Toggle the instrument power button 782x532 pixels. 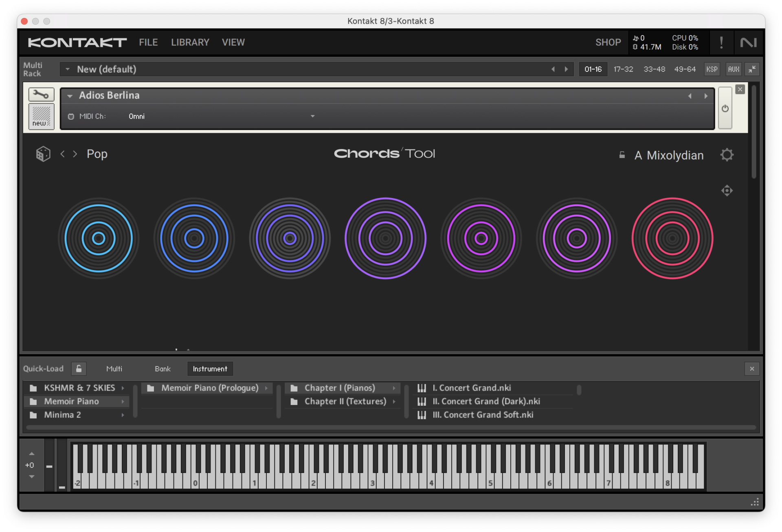click(725, 108)
